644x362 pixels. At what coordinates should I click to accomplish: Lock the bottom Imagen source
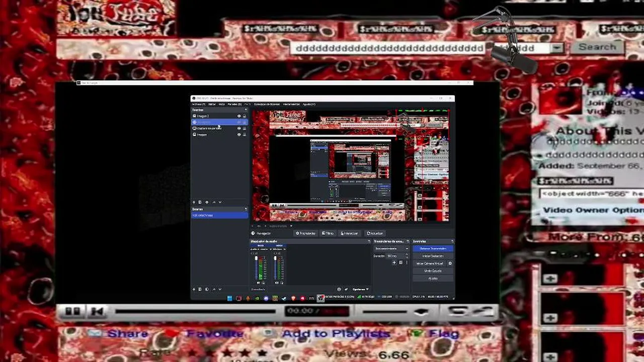click(245, 135)
